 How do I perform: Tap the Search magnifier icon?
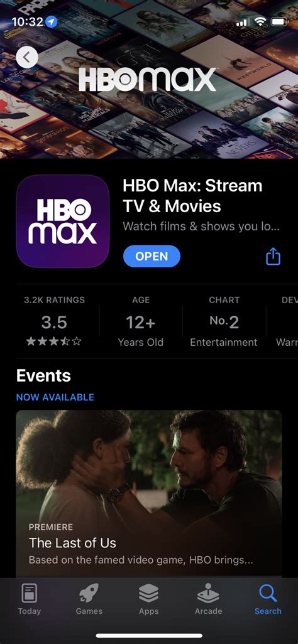click(268, 594)
